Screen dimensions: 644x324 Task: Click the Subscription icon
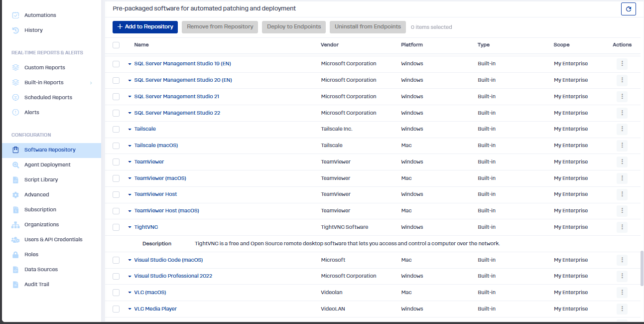[15, 209]
